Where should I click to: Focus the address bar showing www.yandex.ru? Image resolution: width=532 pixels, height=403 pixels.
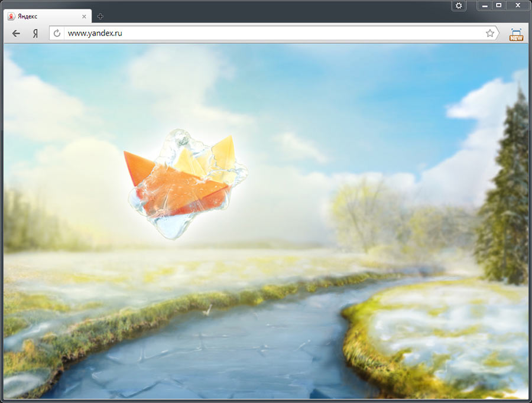click(x=266, y=34)
